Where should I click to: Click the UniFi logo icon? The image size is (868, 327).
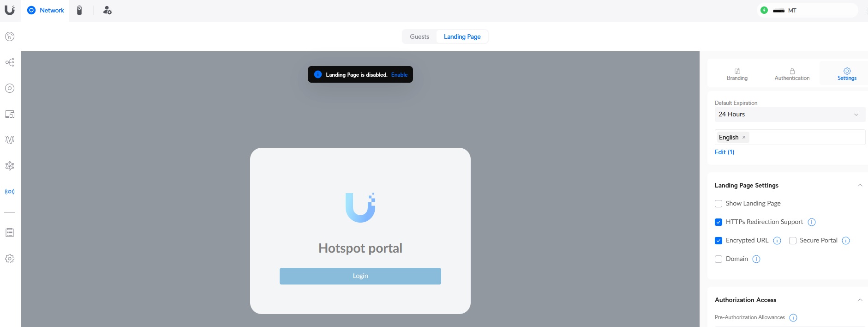click(x=10, y=10)
